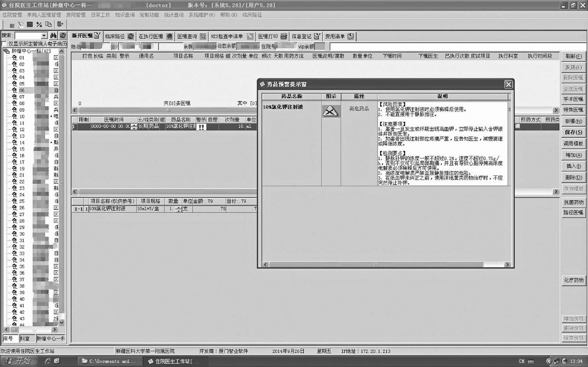588x367 pixels.
Task: Click the 特殊医嘱 button
Action: (573, 110)
